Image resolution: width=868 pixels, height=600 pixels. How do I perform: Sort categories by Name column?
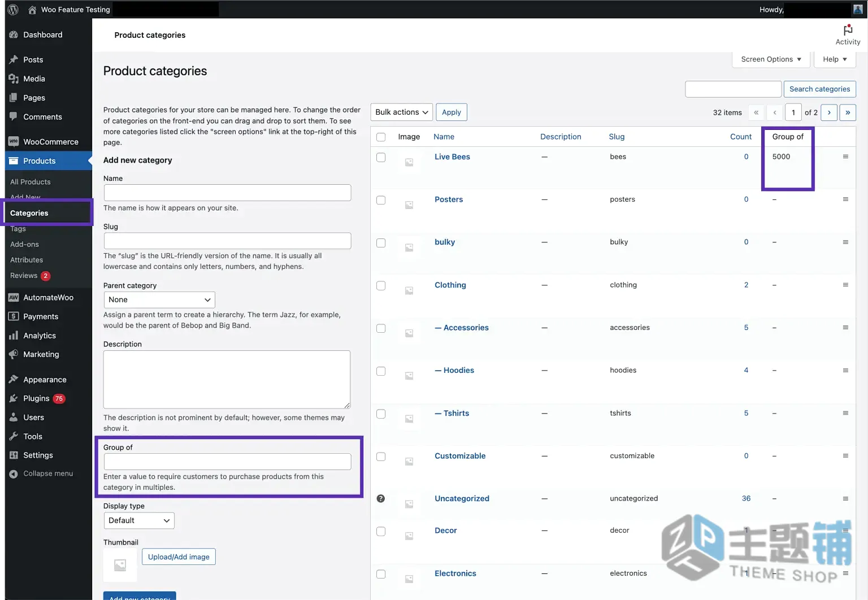click(x=444, y=137)
